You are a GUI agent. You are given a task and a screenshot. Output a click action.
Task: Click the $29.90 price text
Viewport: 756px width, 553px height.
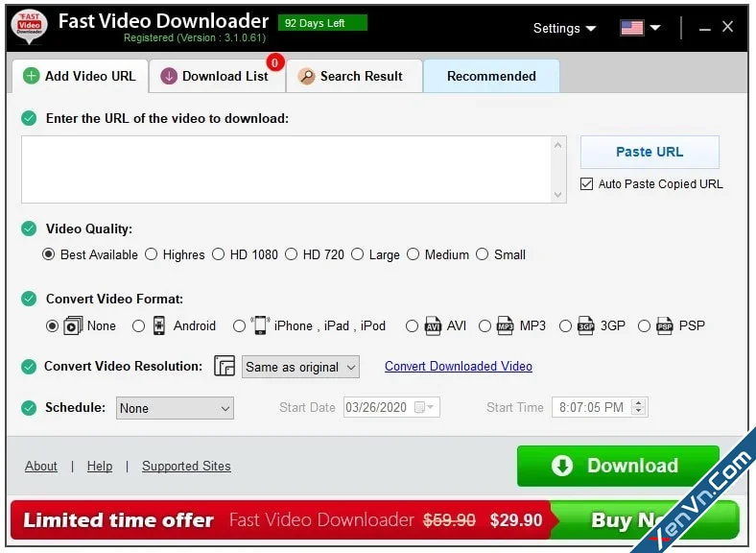point(516,520)
